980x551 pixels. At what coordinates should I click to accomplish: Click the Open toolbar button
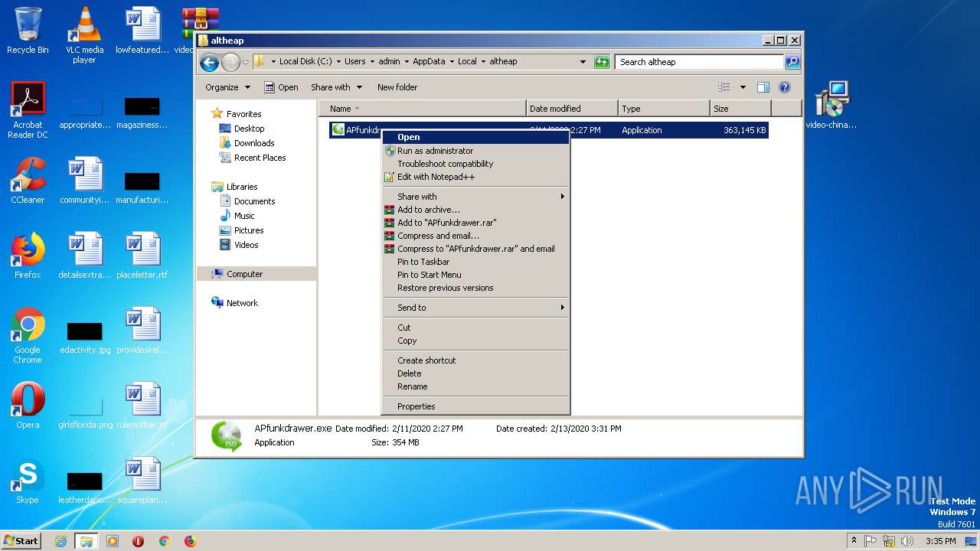pyautogui.click(x=281, y=87)
